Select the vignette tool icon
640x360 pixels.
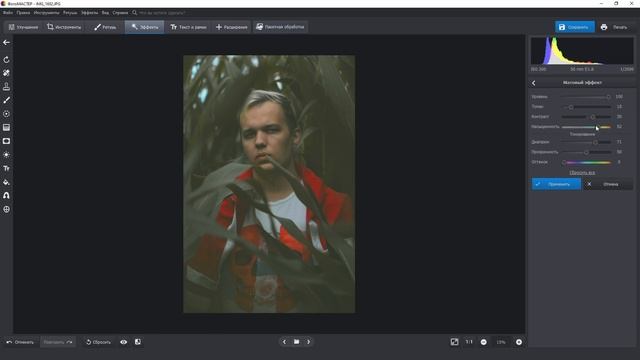pyautogui.click(x=6, y=141)
